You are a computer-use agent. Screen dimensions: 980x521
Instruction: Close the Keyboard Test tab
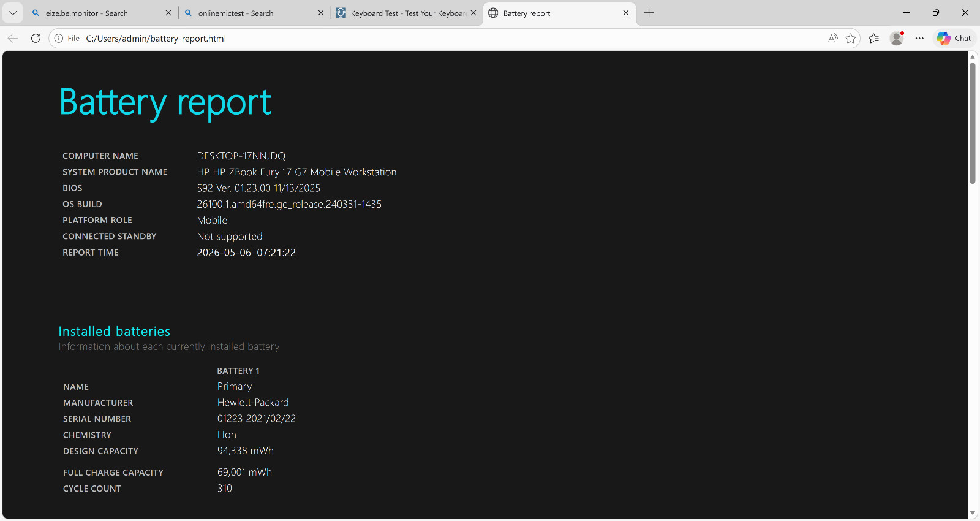473,13
